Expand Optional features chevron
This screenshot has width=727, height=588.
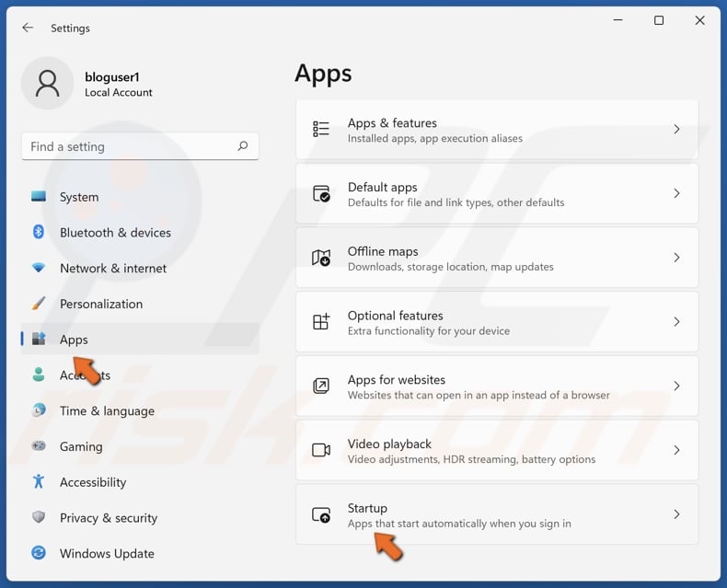coord(676,321)
